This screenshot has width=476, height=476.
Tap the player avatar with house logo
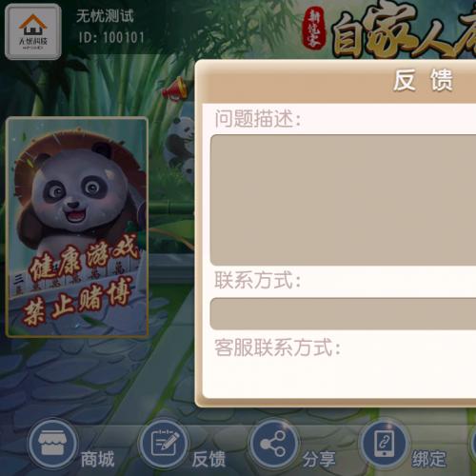[x=33, y=31]
